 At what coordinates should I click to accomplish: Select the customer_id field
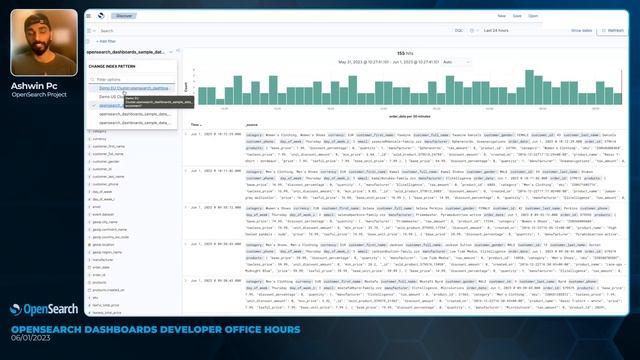[x=102, y=169]
